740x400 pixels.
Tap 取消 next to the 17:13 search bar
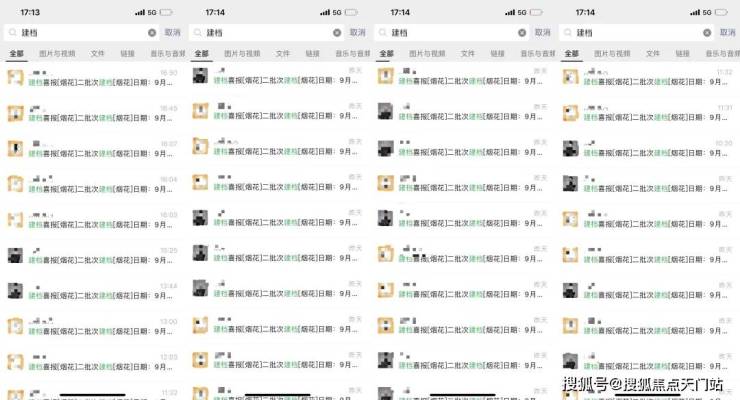coord(172,33)
